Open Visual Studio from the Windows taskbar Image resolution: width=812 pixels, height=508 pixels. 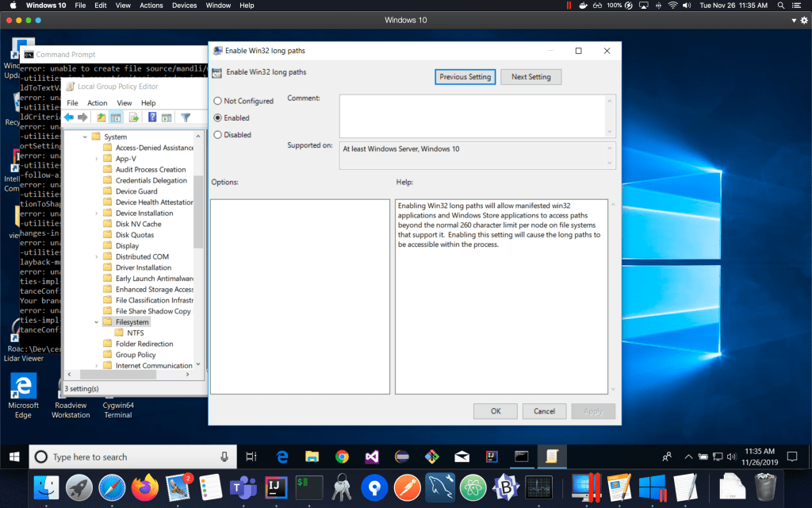pyautogui.click(x=372, y=456)
